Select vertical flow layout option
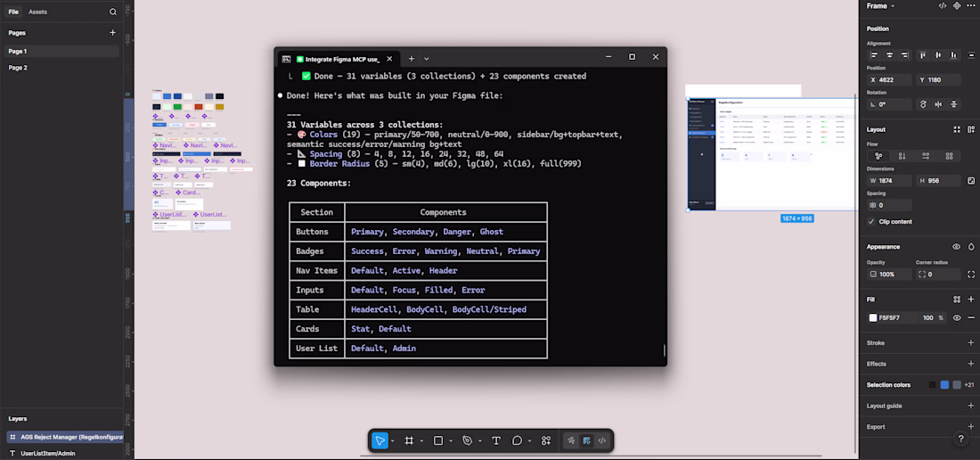980x460 pixels. (902, 156)
